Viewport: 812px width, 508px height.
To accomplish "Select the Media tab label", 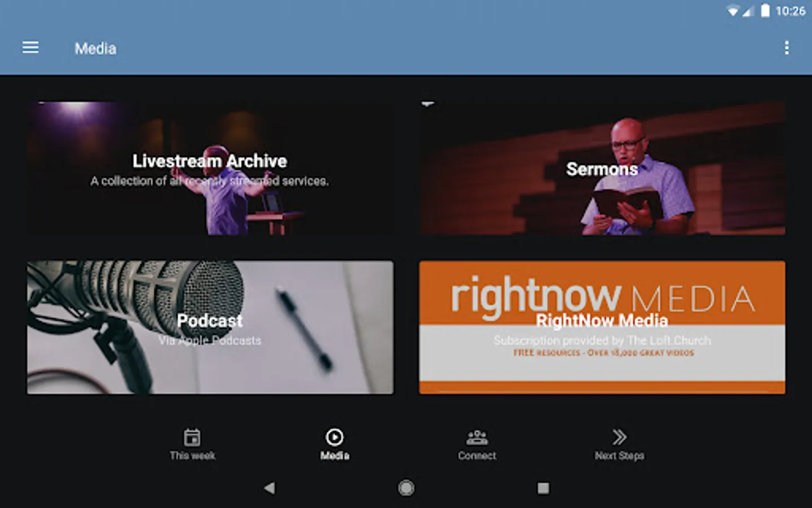I will point(334,456).
